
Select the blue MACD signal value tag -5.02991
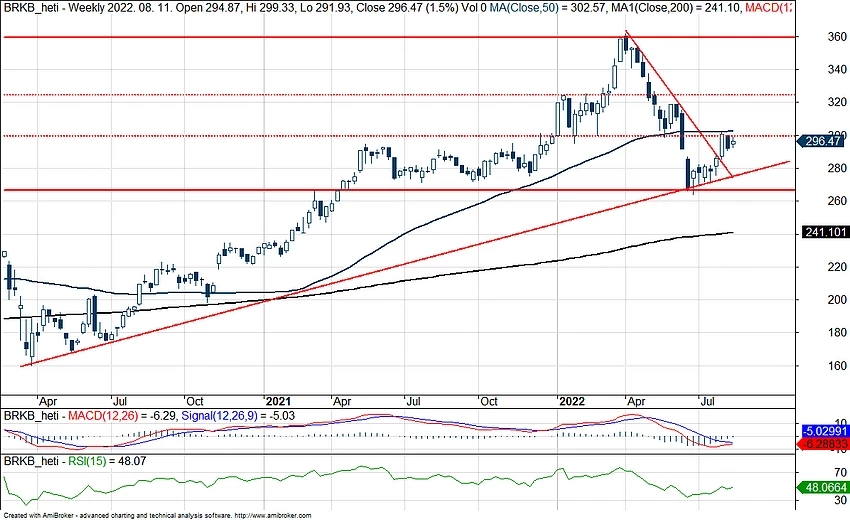tap(825, 432)
